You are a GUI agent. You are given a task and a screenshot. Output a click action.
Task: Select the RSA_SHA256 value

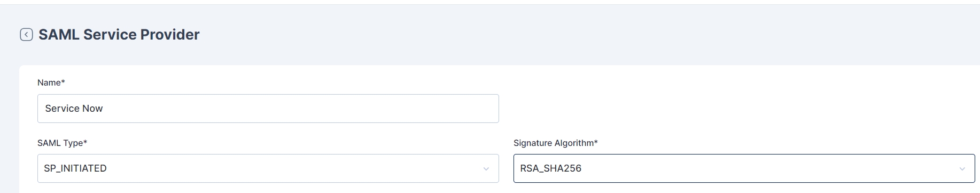coord(551,168)
